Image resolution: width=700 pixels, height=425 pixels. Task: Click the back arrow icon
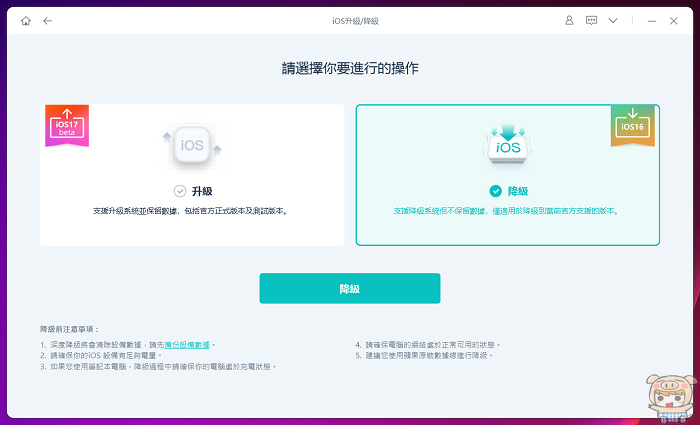click(x=47, y=21)
